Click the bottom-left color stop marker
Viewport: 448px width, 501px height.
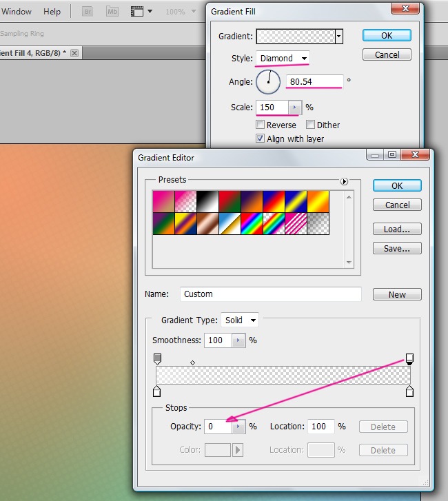tap(157, 391)
